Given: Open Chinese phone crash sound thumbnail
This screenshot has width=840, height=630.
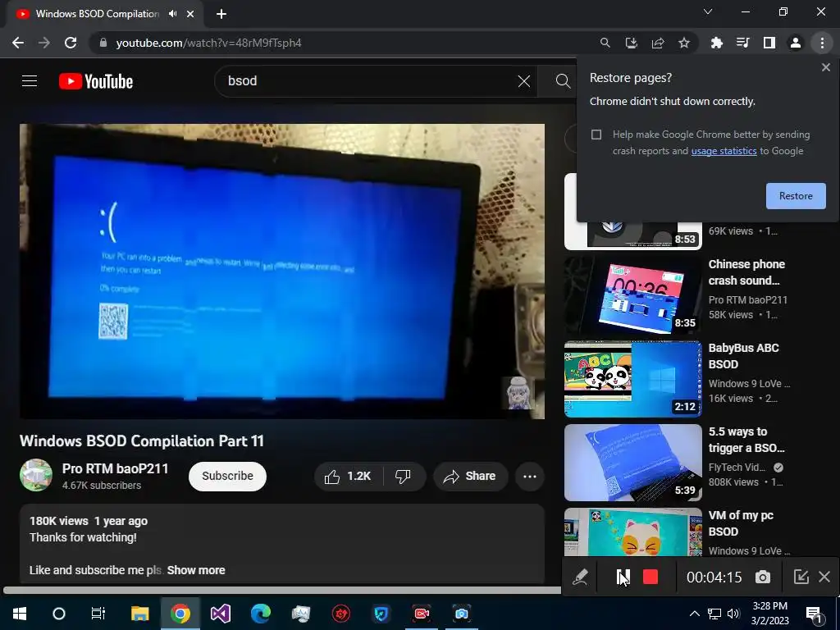Looking at the screenshot, I should tap(632, 295).
